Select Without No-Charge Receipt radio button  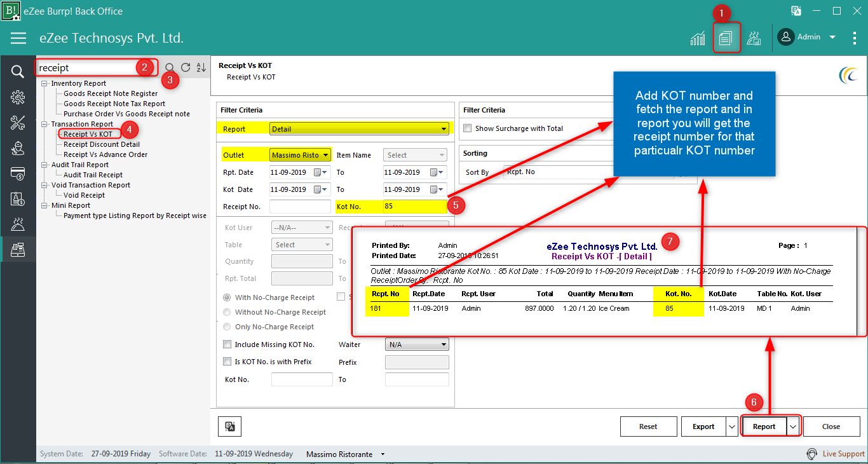227,312
